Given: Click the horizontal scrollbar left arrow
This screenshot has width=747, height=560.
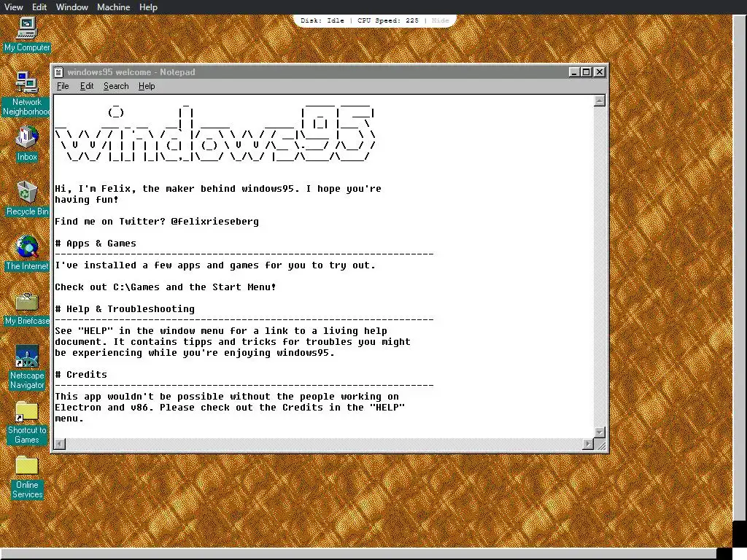Looking at the screenshot, I should [x=60, y=444].
